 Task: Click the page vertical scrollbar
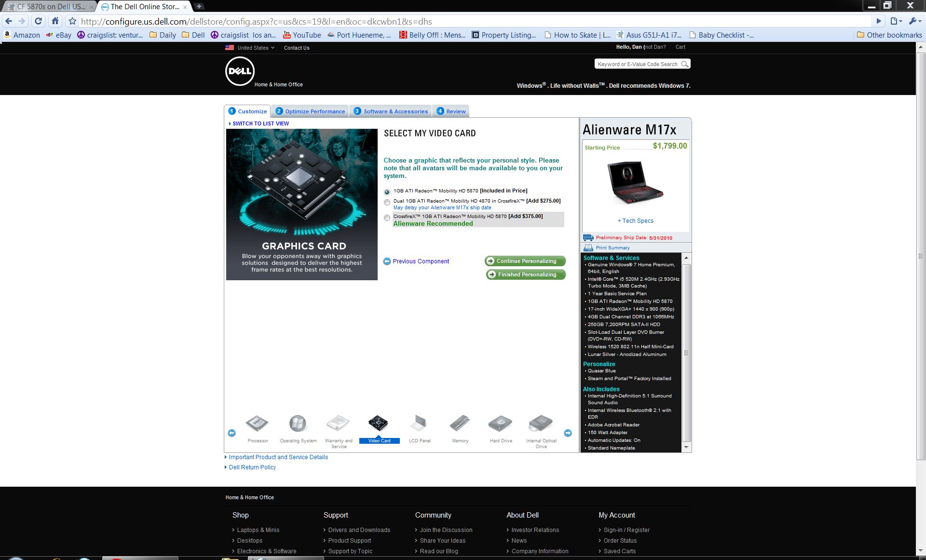(x=921, y=256)
